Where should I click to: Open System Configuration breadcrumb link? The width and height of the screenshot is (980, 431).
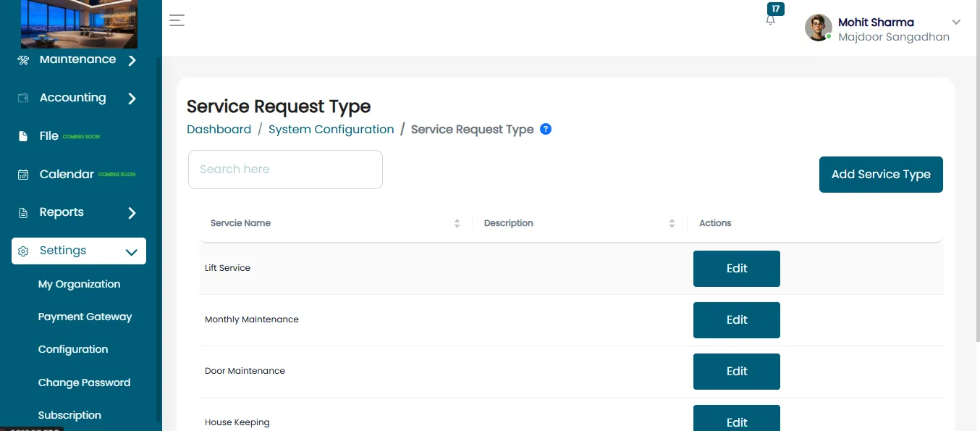coord(331,130)
